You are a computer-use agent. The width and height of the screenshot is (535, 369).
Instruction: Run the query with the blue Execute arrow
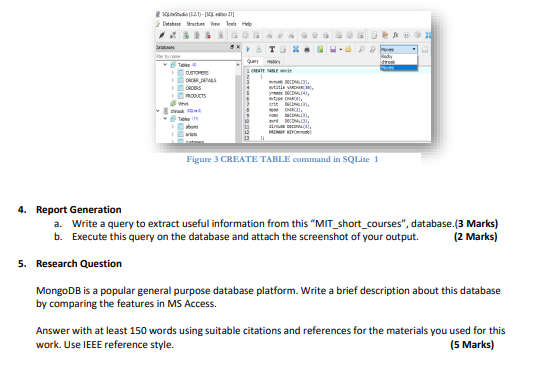248,49
